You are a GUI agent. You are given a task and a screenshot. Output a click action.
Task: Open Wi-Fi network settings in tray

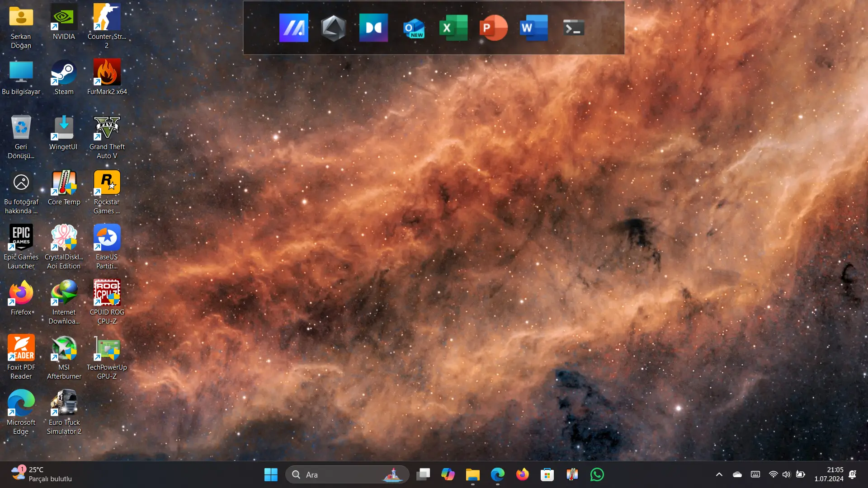coord(774,474)
